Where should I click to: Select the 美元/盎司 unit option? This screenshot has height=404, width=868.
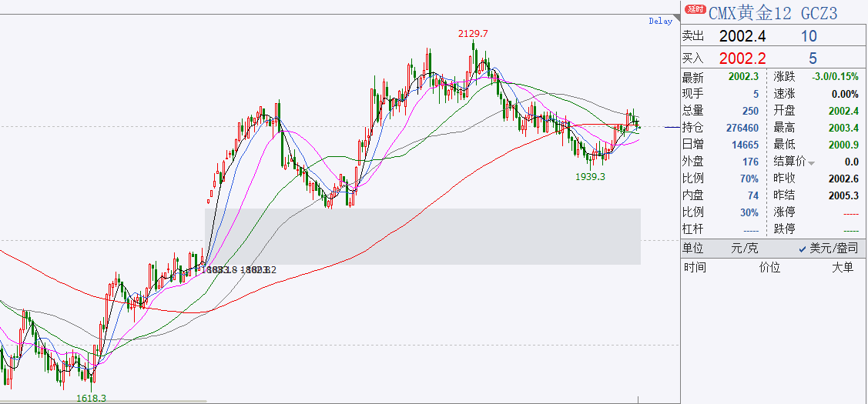[828, 249]
